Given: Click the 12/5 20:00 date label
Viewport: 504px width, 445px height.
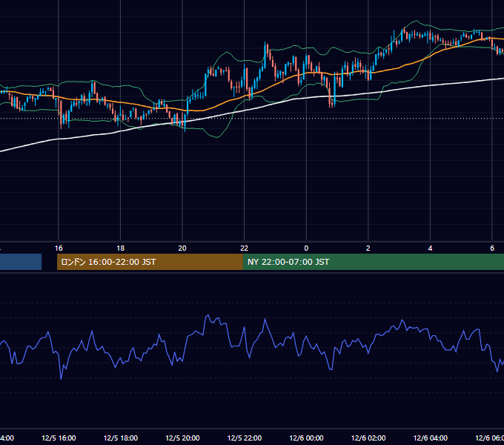Looking at the screenshot, I should coord(182,438).
